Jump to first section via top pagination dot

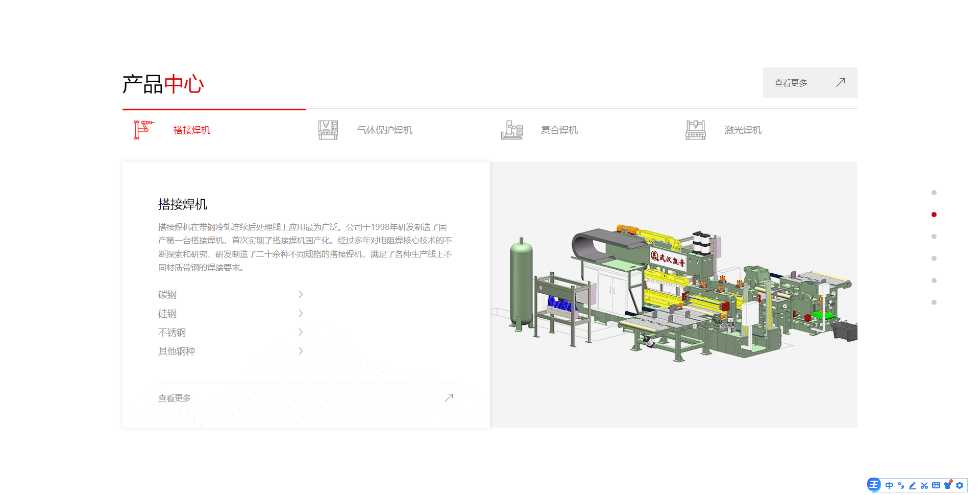[x=934, y=193]
